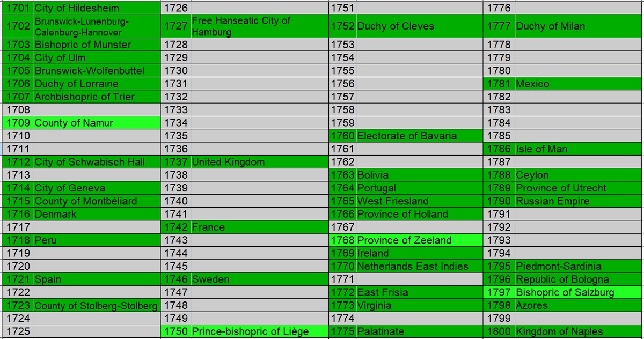Viewport: 644px width, 339px height.
Task: Click the year cell 1702
Action: pos(18,26)
